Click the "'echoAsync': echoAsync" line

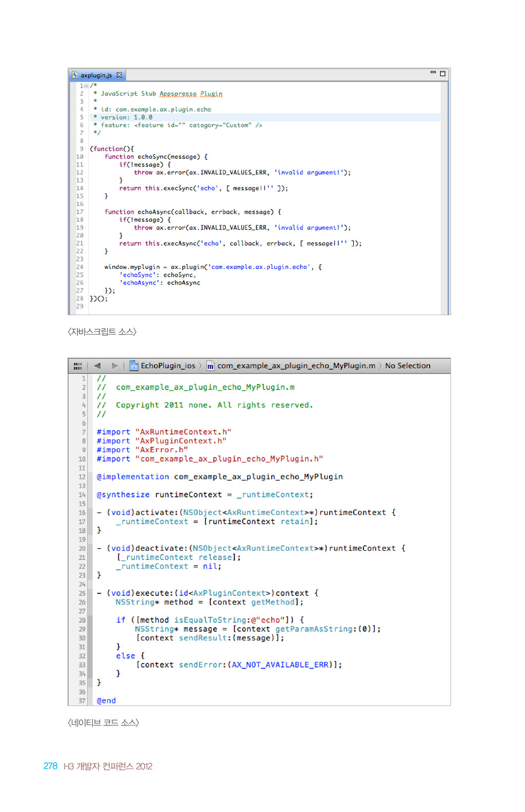[160, 283]
